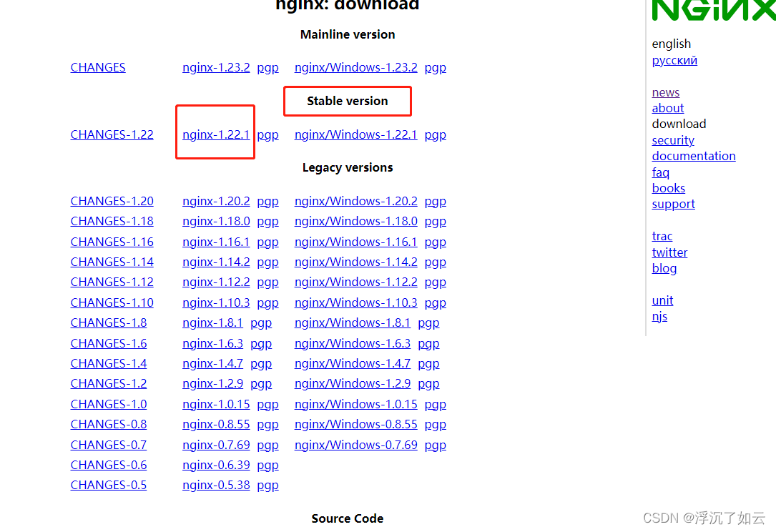
Task: Download nginx/Windows-1.0.15
Action: coord(356,404)
